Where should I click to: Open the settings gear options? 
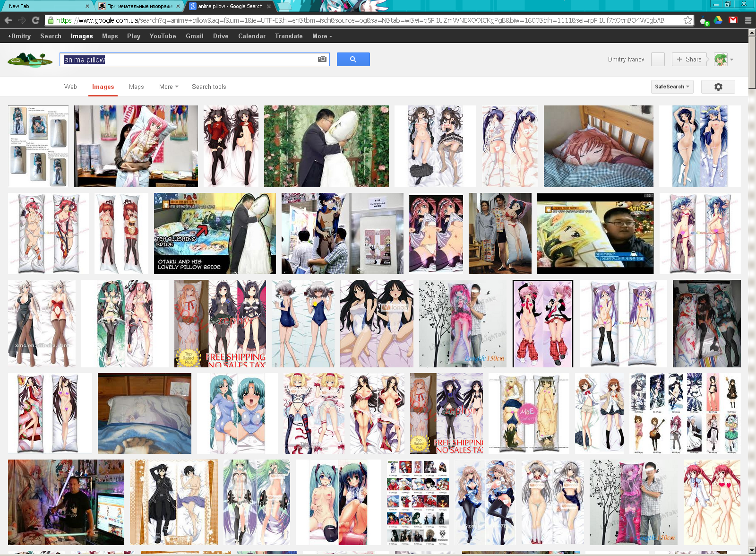pyautogui.click(x=718, y=87)
